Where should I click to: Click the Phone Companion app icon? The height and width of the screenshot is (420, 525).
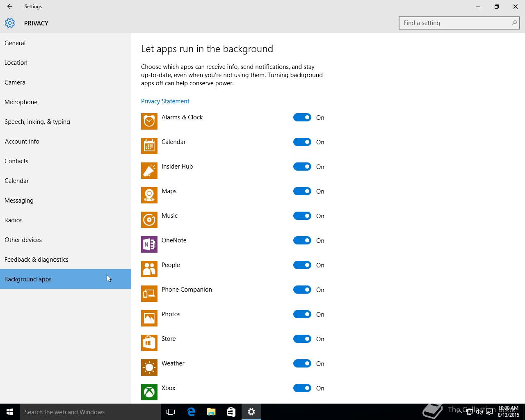[x=149, y=294]
